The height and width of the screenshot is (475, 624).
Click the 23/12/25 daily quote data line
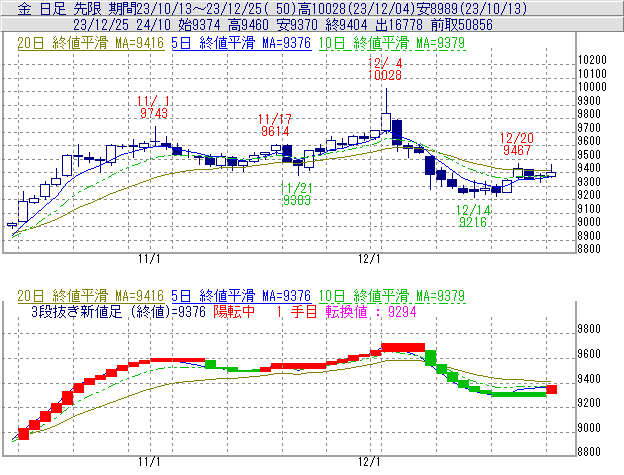[x=283, y=25]
